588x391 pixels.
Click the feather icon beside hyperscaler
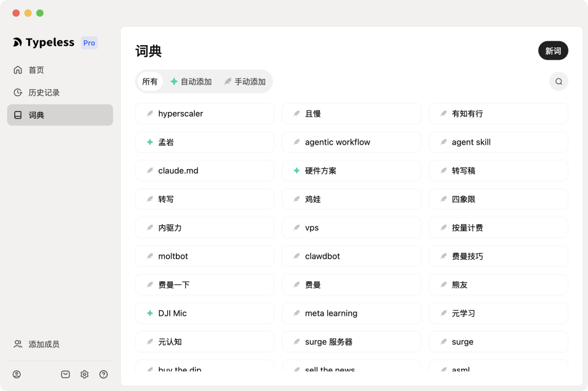coord(150,114)
